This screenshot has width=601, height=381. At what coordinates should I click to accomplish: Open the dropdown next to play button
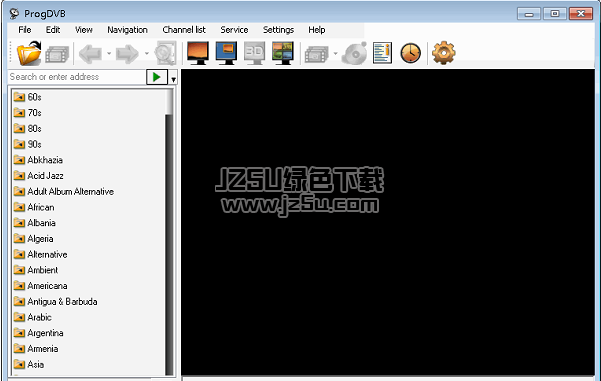click(x=173, y=79)
